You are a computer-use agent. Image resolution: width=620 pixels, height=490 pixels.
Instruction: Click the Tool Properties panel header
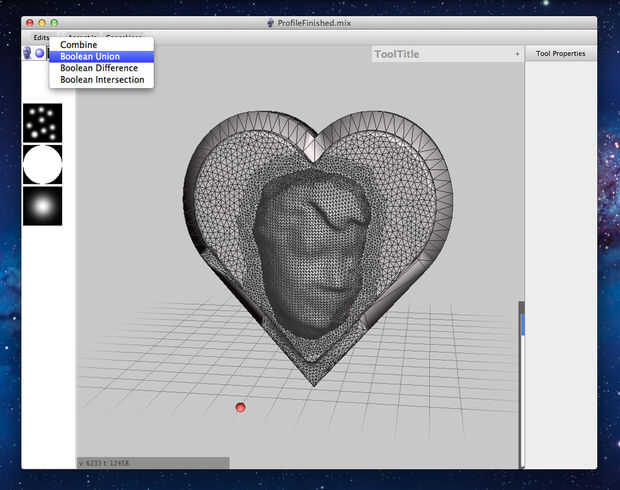560,54
